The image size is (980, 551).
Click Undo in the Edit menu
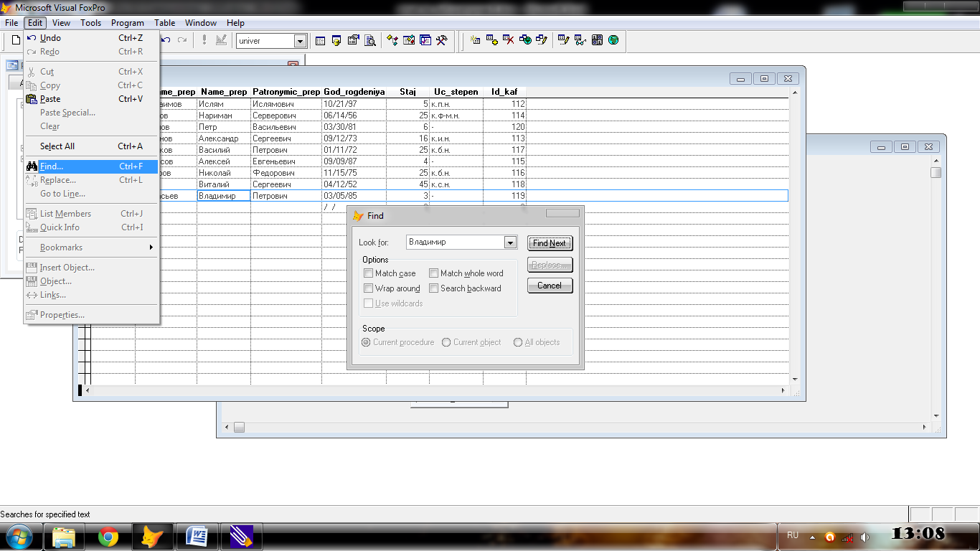(91, 38)
